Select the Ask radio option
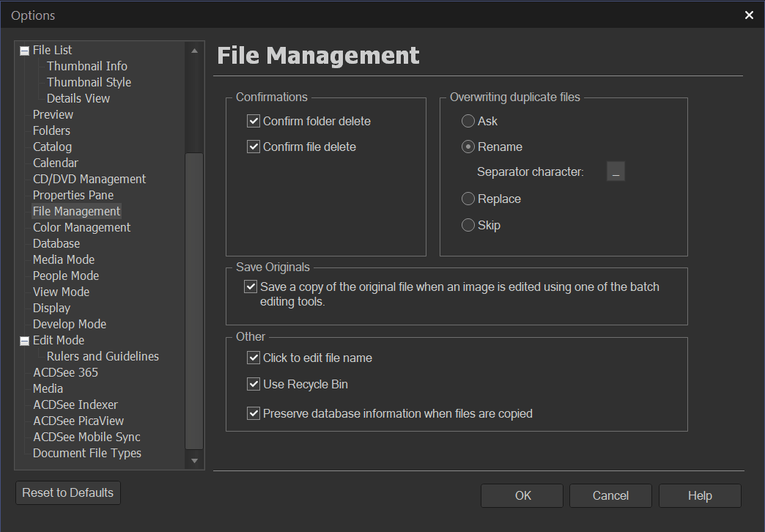Image resolution: width=765 pixels, height=532 pixels. [468, 121]
